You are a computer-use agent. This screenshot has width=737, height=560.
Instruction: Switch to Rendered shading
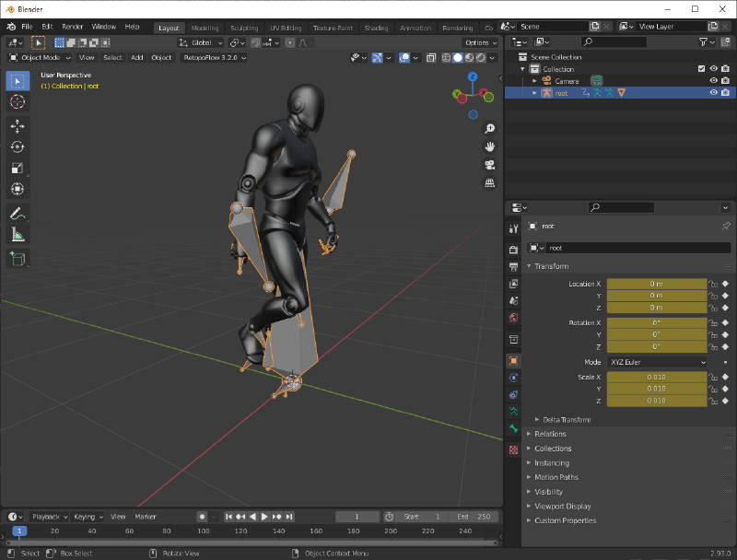coord(480,57)
